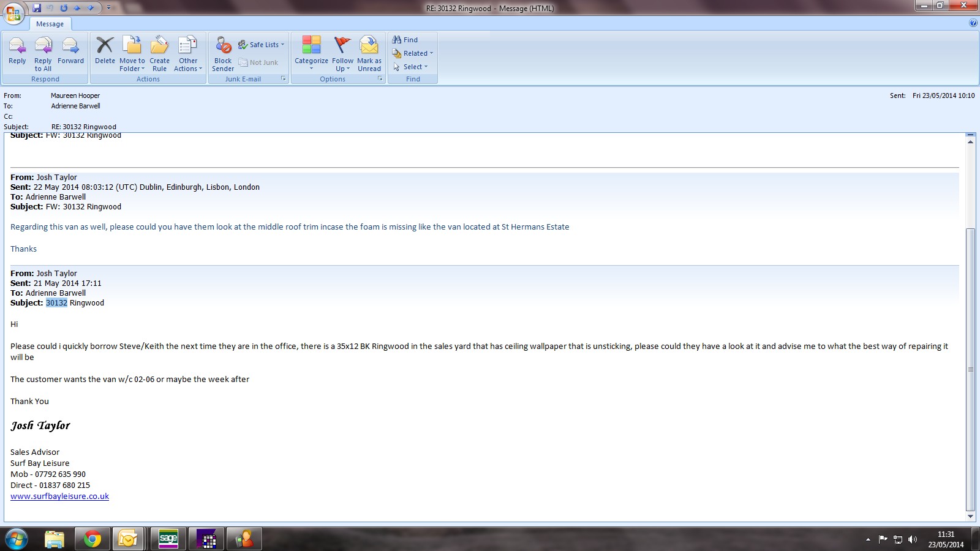
Task: Block Sender of this email
Action: 223,54
